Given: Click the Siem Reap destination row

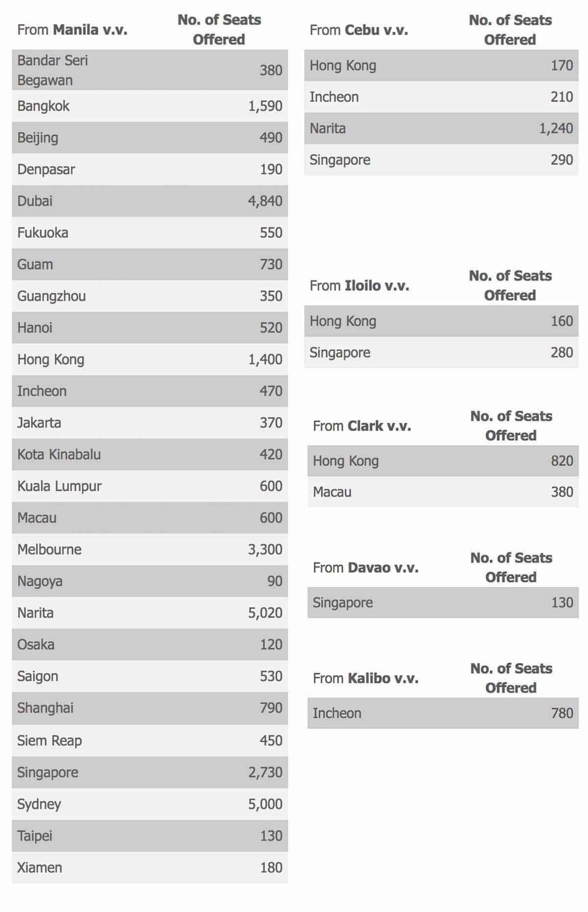Looking at the screenshot, I should [x=149, y=740].
